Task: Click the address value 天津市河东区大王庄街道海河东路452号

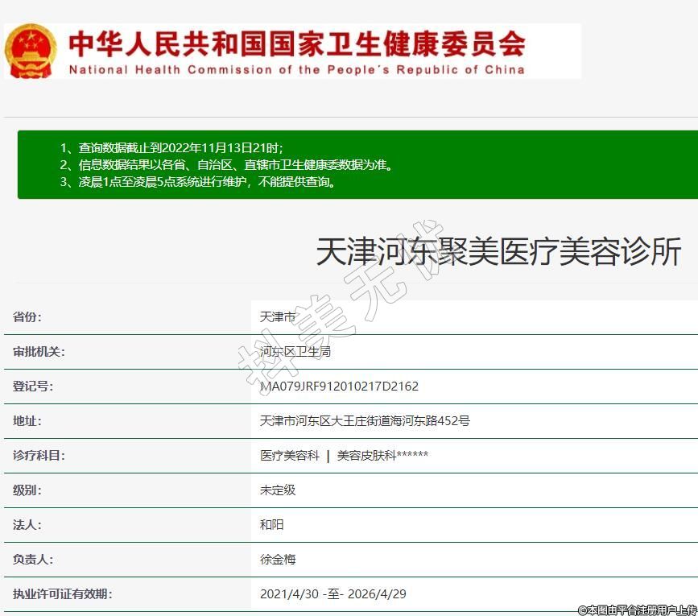Action: 365,421
